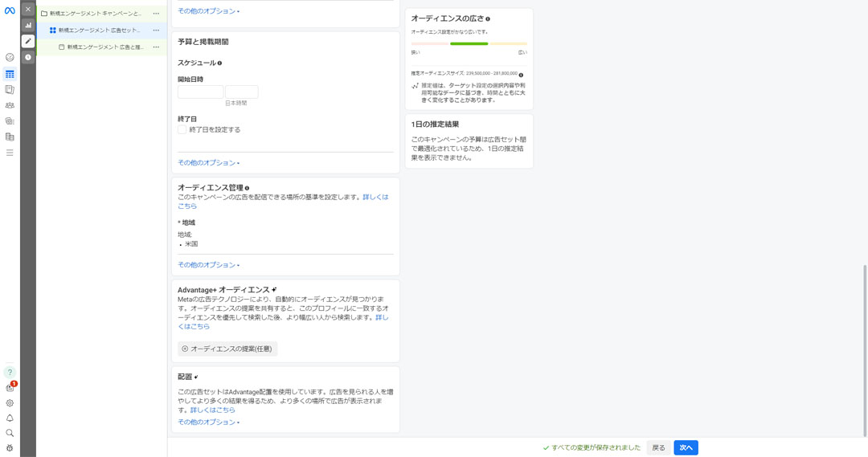Image resolution: width=868 pixels, height=457 pixels.
Task: Select the pencil edit icon
Action: coord(28,41)
